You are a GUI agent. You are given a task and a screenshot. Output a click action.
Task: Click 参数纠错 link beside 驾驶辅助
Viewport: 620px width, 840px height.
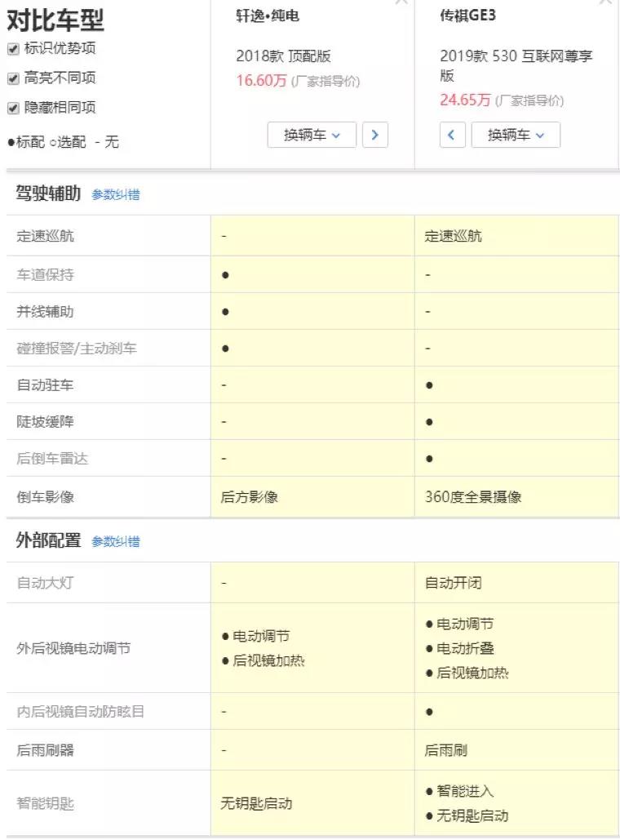pos(115,195)
